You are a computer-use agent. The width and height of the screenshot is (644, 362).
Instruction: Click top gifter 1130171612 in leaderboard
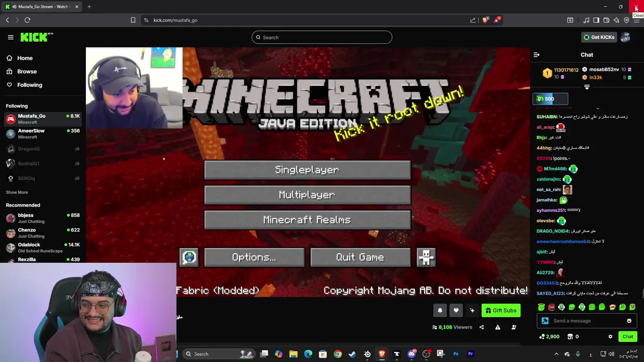pos(566,70)
